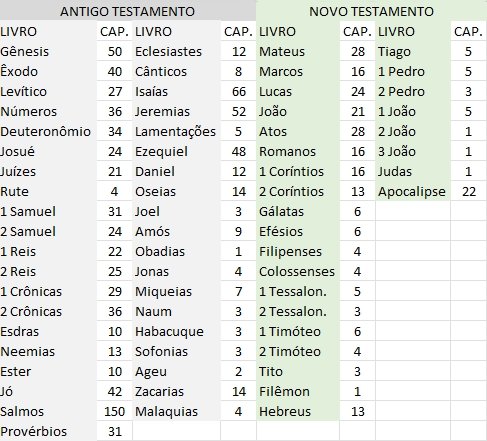Image resolution: width=487 pixels, height=441 pixels.
Task: Select the Lamentações cell
Action: (x=176, y=131)
